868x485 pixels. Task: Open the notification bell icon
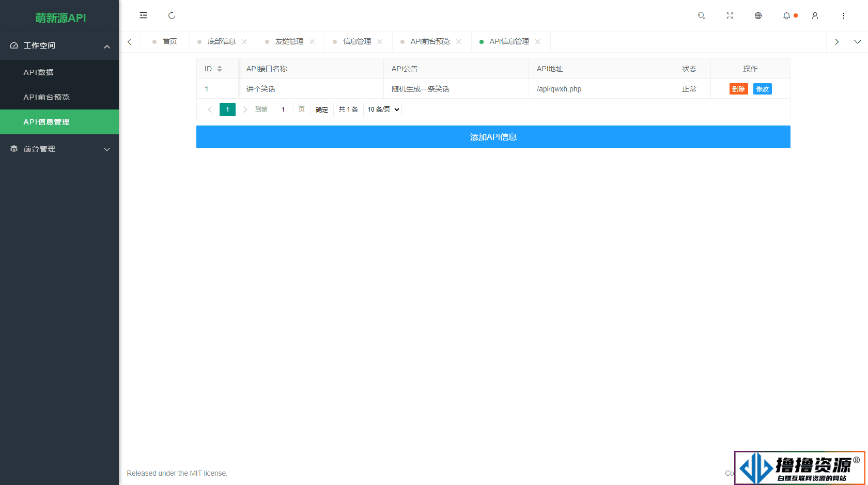tap(786, 15)
